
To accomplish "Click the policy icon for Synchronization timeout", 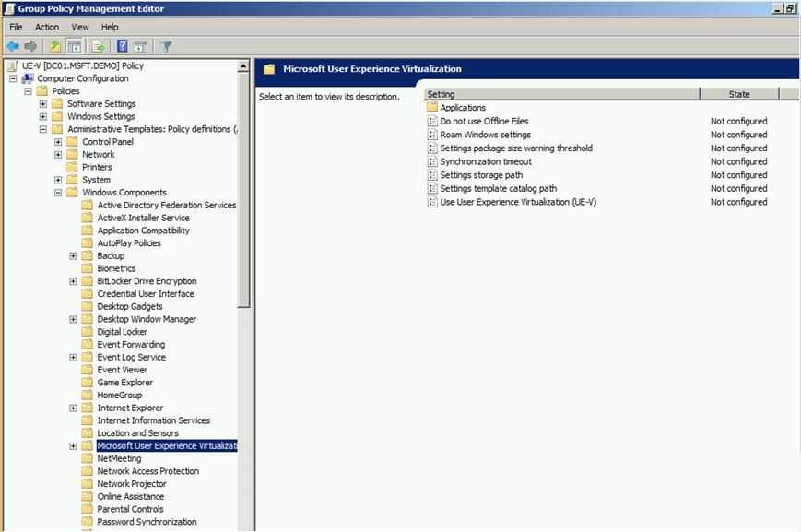I will click(x=432, y=161).
